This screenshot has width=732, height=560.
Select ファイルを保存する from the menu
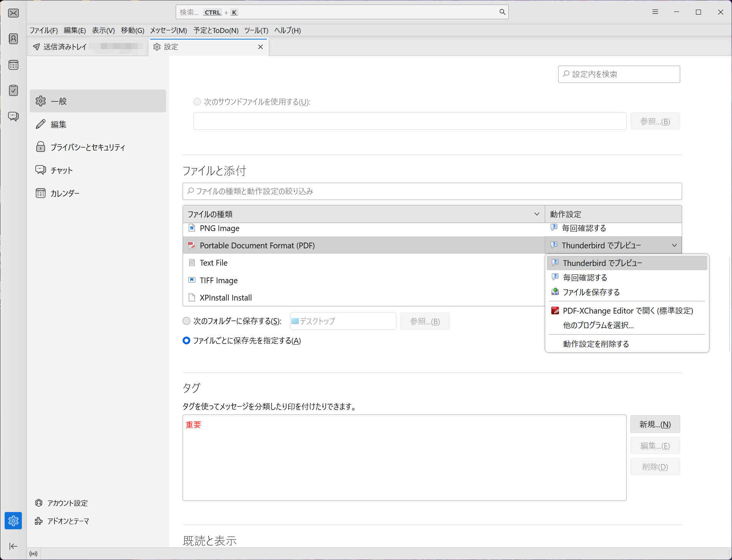[x=591, y=292]
